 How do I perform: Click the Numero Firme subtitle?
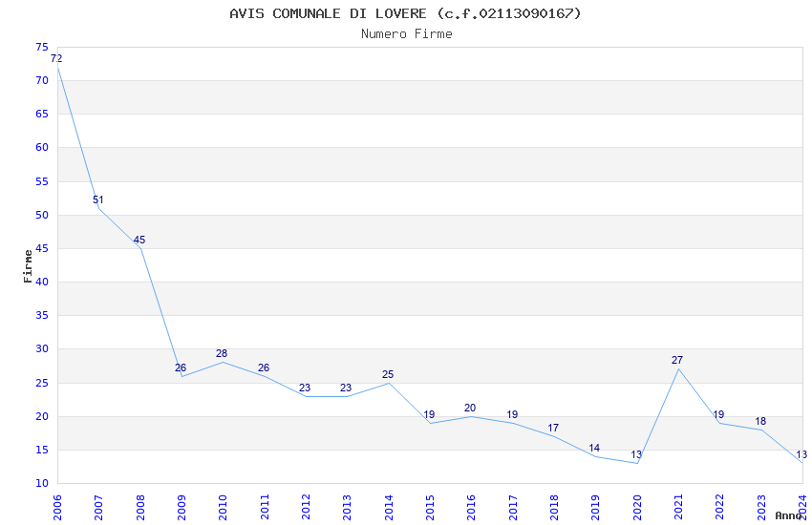click(x=407, y=34)
